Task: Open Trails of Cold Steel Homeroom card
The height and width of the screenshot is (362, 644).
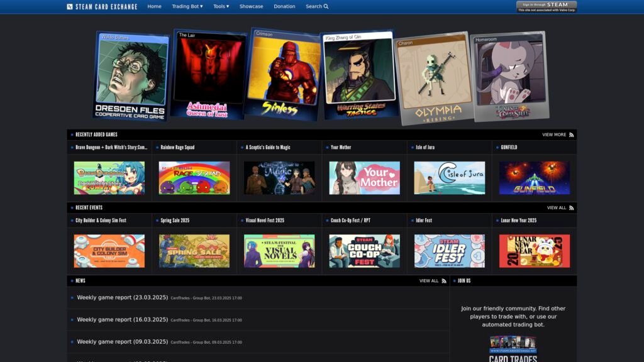Action: pyautogui.click(x=509, y=76)
